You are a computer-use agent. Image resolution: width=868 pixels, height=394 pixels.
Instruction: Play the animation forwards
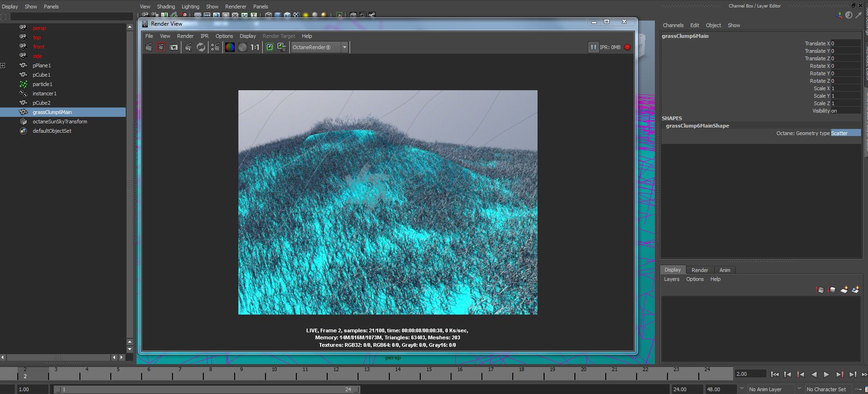tap(826, 374)
